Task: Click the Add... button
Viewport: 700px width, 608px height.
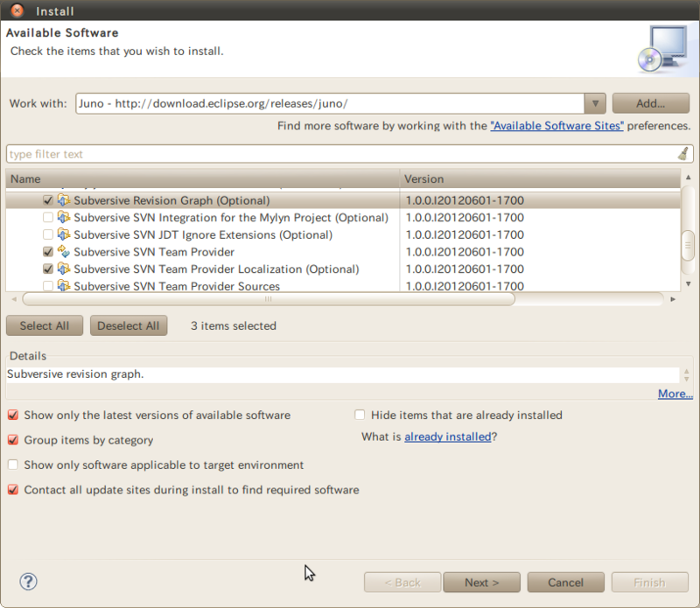Action: pos(650,103)
